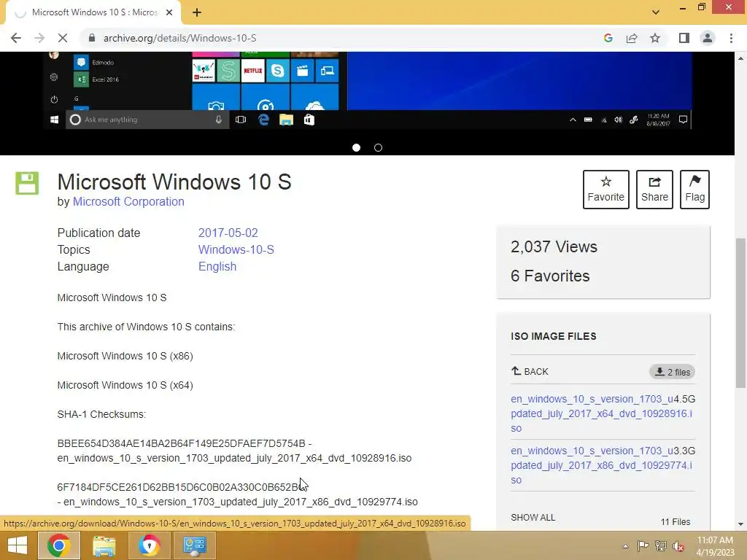Viewport: 747px width, 560px height.
Task: Stop page loading with X button
Action: [63, 38]
